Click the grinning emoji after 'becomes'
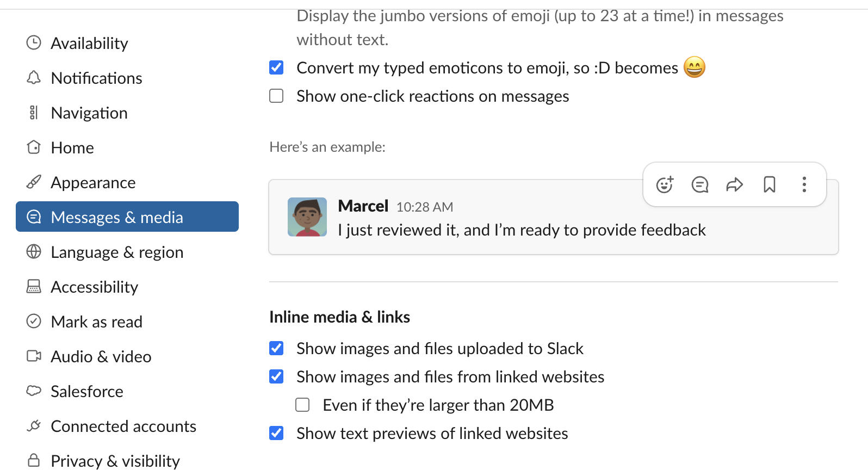This screenshot has width=868, height=470. coord(695,67)
